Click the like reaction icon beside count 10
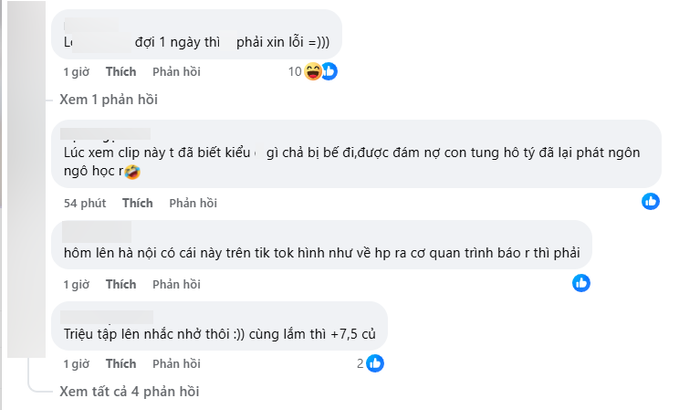 (x=330, y=71)
